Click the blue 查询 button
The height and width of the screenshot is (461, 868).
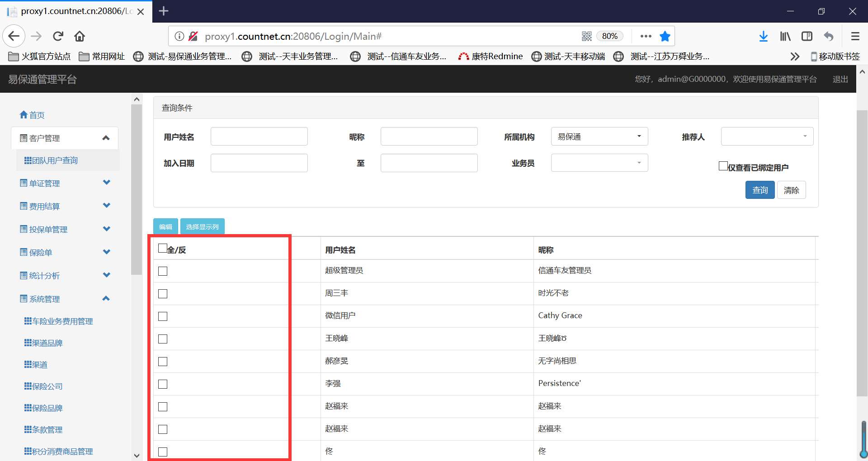pyautogui.click(x=759, y=190)
